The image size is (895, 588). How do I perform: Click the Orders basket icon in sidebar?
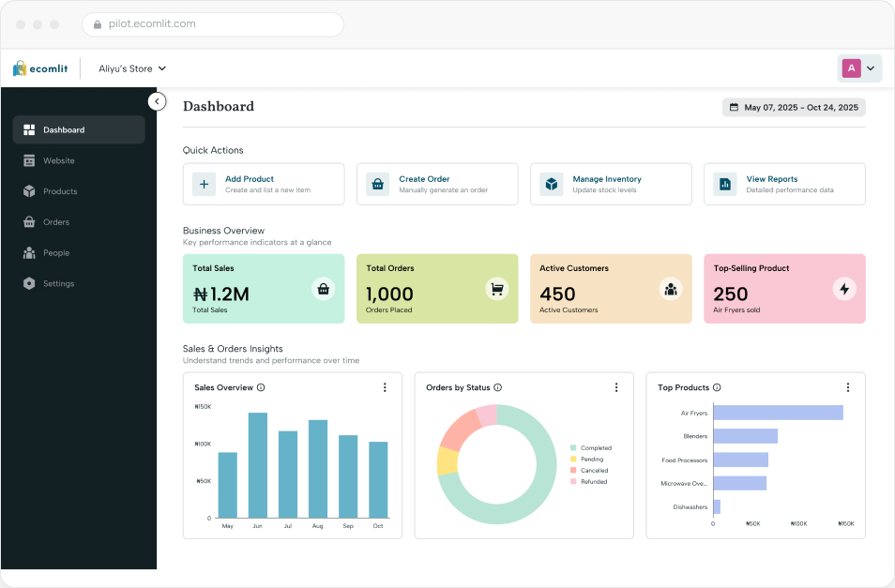coord(29,222)
